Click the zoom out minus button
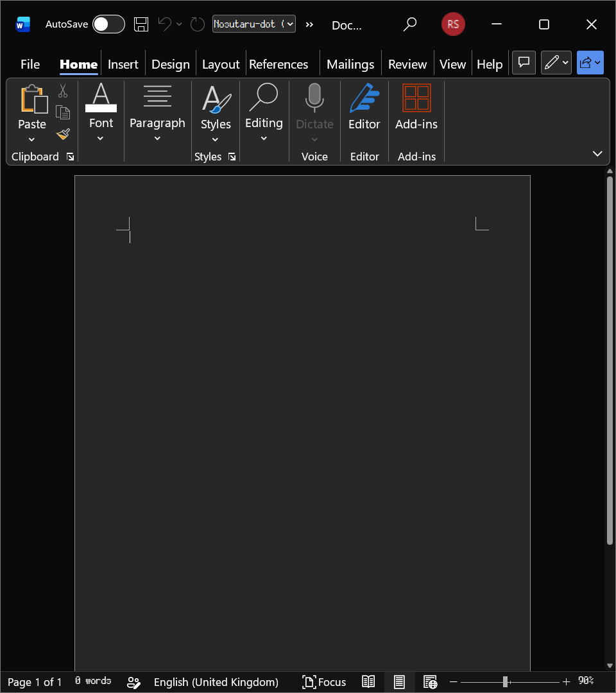This screenshot has width=616, height=693. [454, 682]
